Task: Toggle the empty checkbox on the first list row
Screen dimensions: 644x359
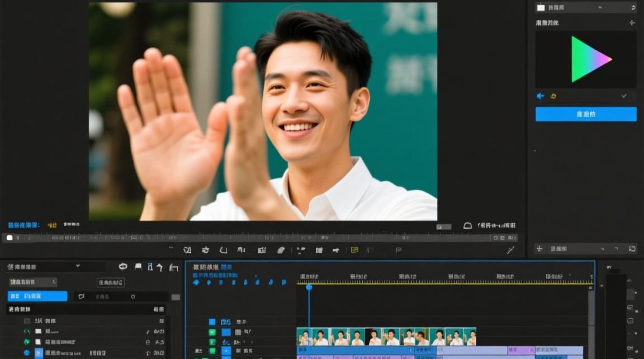Action: click(27, 321)
